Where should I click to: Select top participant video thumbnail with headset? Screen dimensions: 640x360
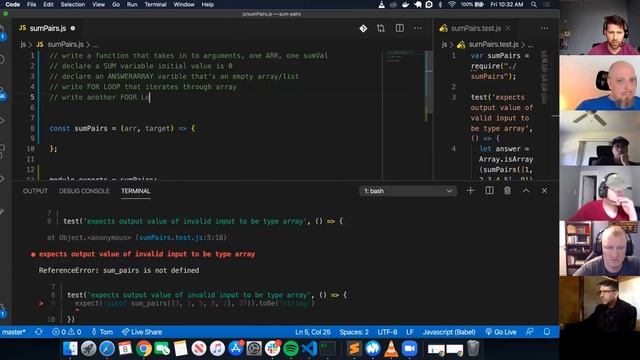pyautogui.click(x=600, y=27)
